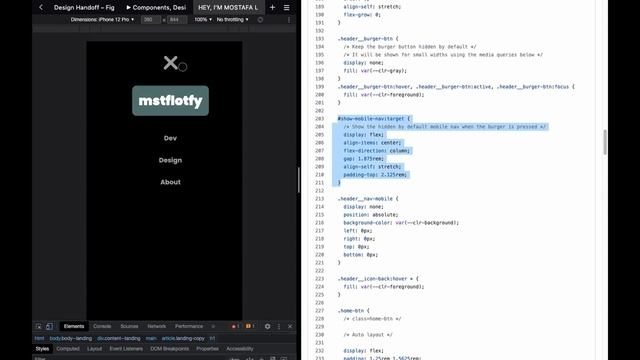Open the Sources panel tab
The width and height of the screenshot is (640, 360).
tap(129, 327)
